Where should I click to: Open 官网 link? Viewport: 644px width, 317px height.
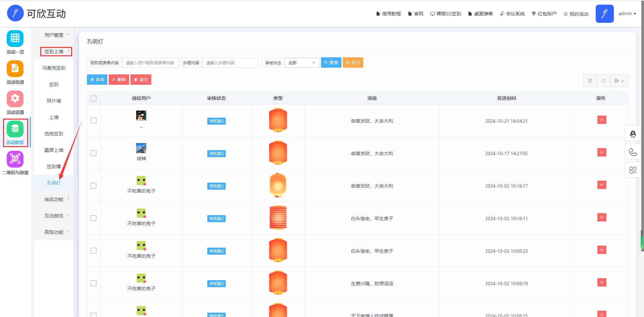click(416, 14)
